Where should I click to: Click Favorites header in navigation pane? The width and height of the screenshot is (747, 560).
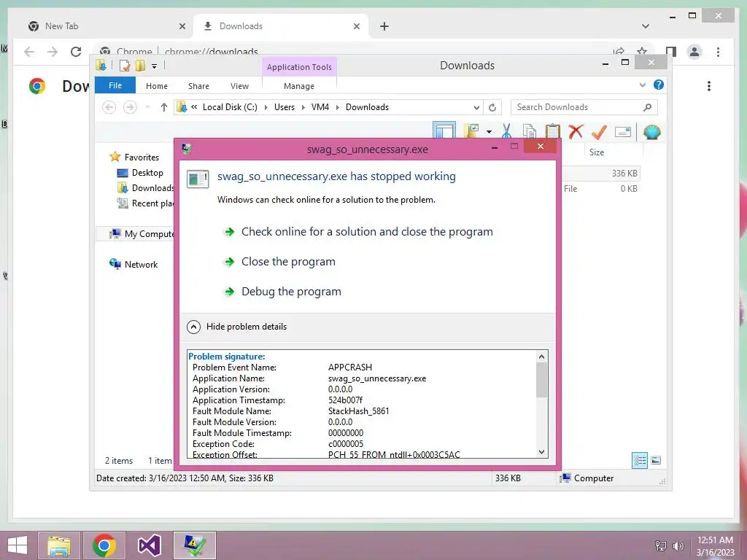click(134, 157)
